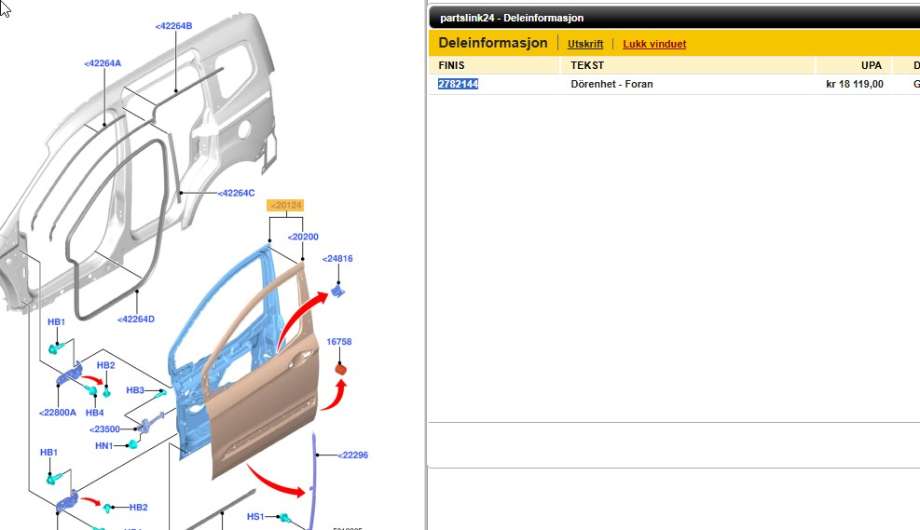Select the <22800A hinge label
Image resolution: width=920 pixels, height=530 pixels.
pos(58,413)
